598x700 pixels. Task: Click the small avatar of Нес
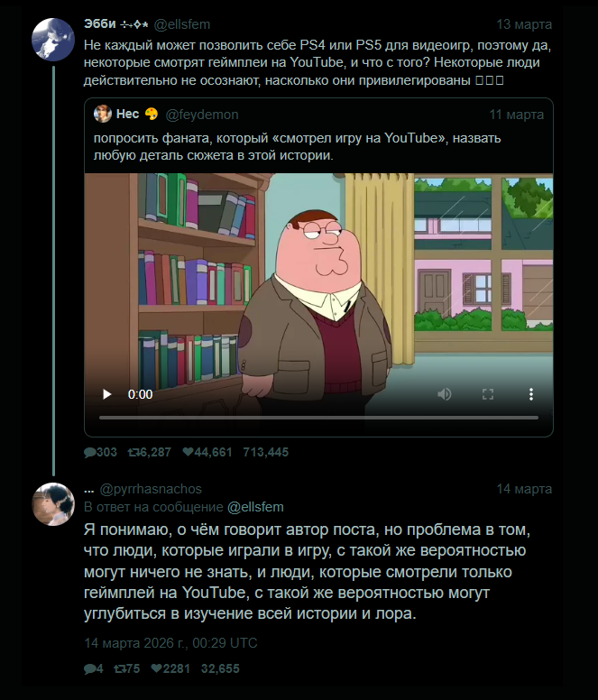[103, 114]
